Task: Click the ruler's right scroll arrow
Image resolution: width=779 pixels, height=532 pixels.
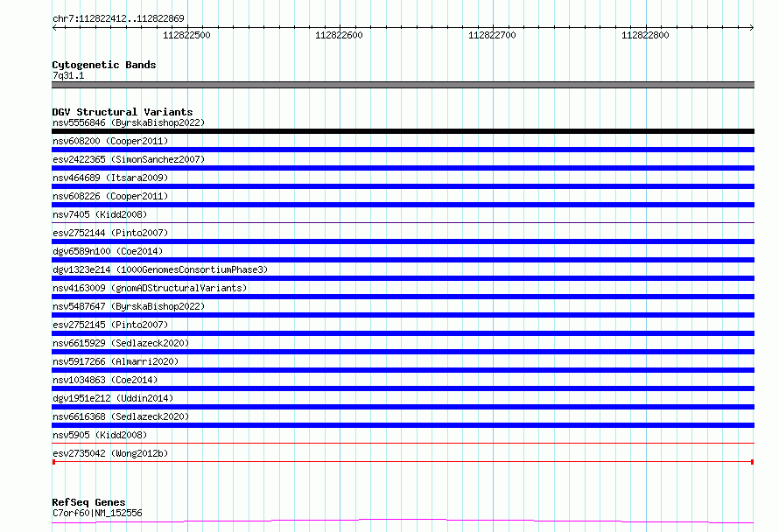Action: (751, 28)
